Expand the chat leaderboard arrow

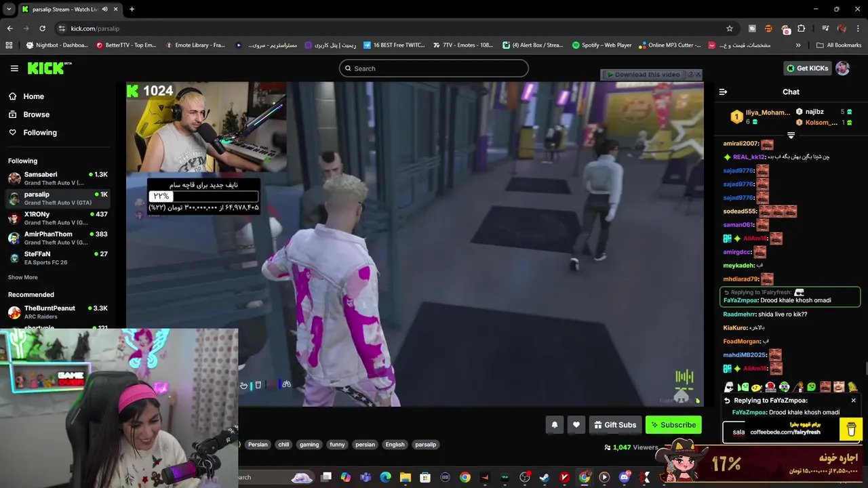791,136
